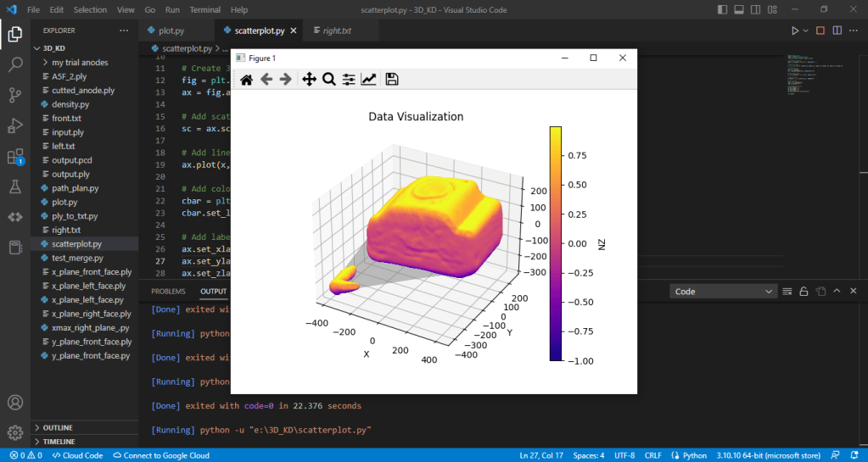The width and height of the screenshot is (868, 462).
Task: Open path_plan.py in the Explorer
Action: point(76,188)
